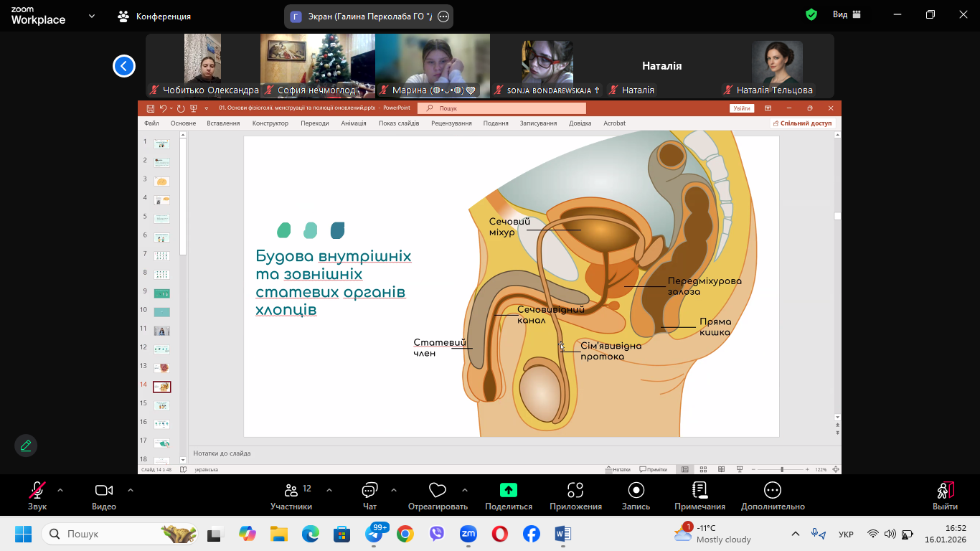Open the Zoom Workplace dropdown chevron
Screen dimensions: 980x551
pyautogui.click(x=92, y=16)
